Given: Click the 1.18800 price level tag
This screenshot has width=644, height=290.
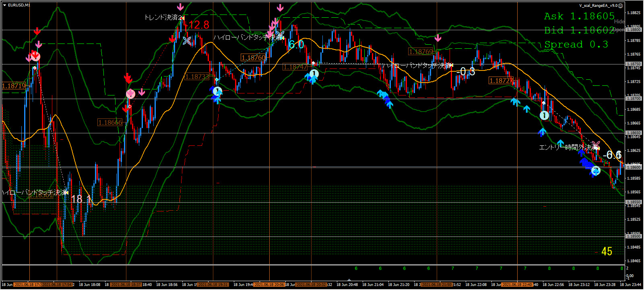Looking at the screenshot, I should coord(633,30).
